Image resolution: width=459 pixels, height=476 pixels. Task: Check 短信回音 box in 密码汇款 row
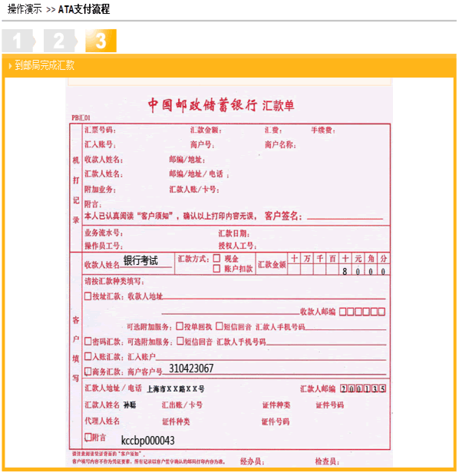[180, 341]
